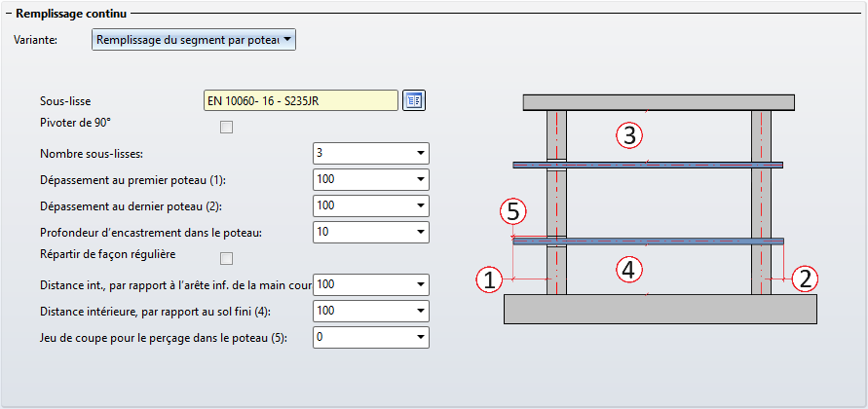Open the Variante dropdown
Image resolution: width=868 pixels, height=409 pixels.
point(194,40)
